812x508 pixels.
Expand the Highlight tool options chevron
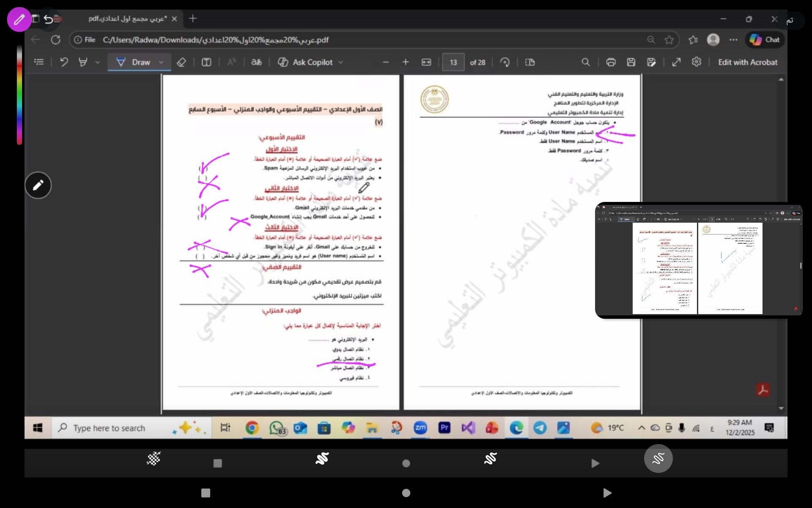(x=98, y=62)
